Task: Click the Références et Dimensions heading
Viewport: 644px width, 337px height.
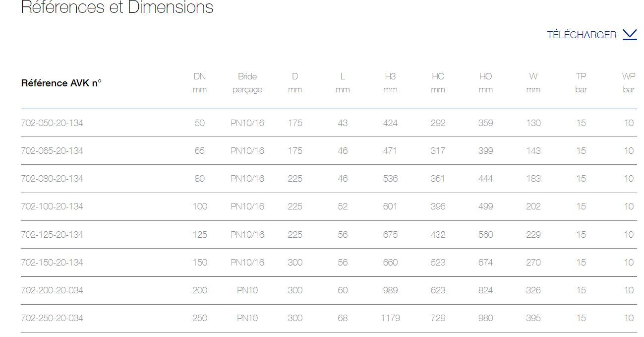Action: coord(117,7)
